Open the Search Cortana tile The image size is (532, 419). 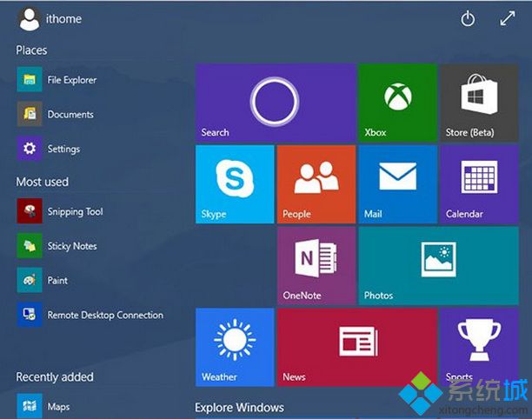[276, 103]
